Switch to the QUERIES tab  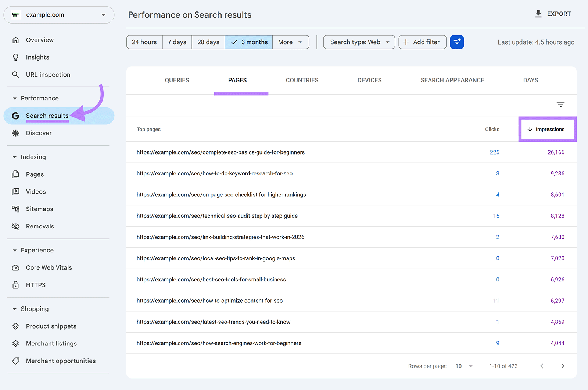coord(177,80)
